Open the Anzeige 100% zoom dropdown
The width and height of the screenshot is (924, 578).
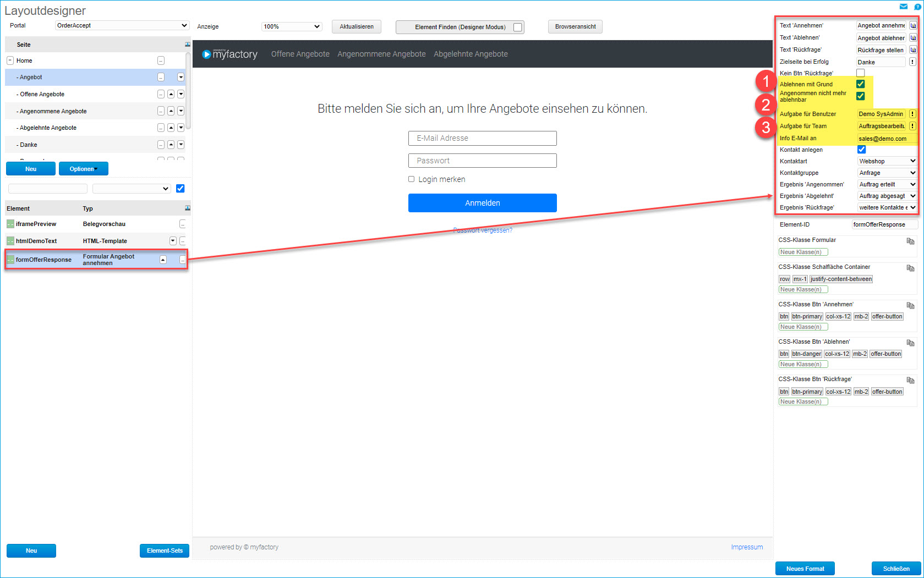pyautogui.click(x=291, y=26)
